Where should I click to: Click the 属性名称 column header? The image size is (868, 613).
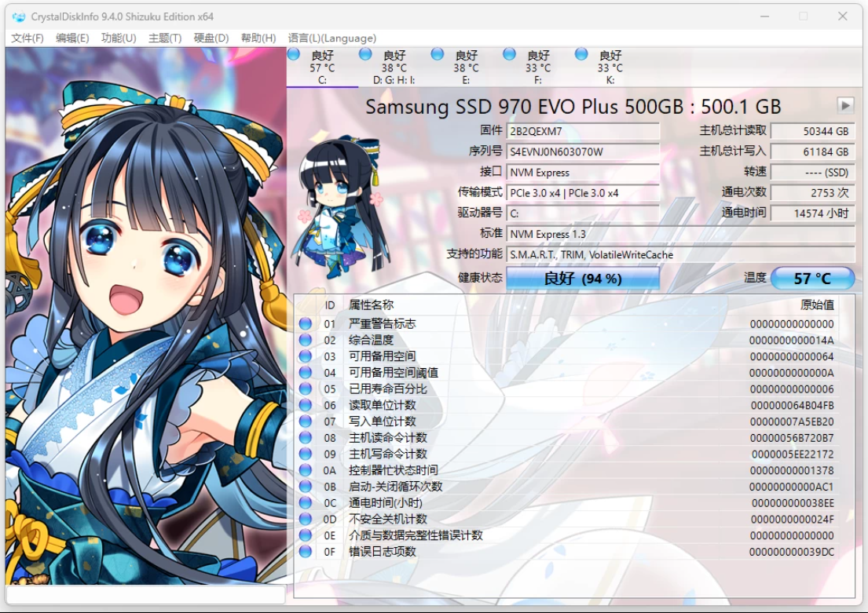(371, 305)
